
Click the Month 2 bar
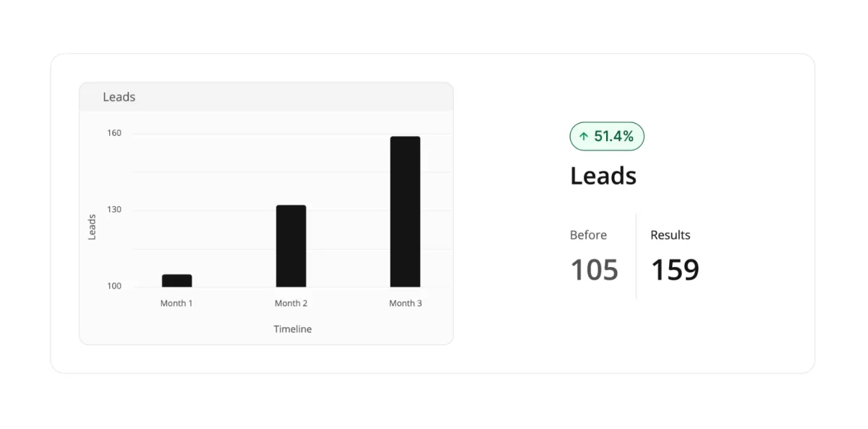point(291,246)
